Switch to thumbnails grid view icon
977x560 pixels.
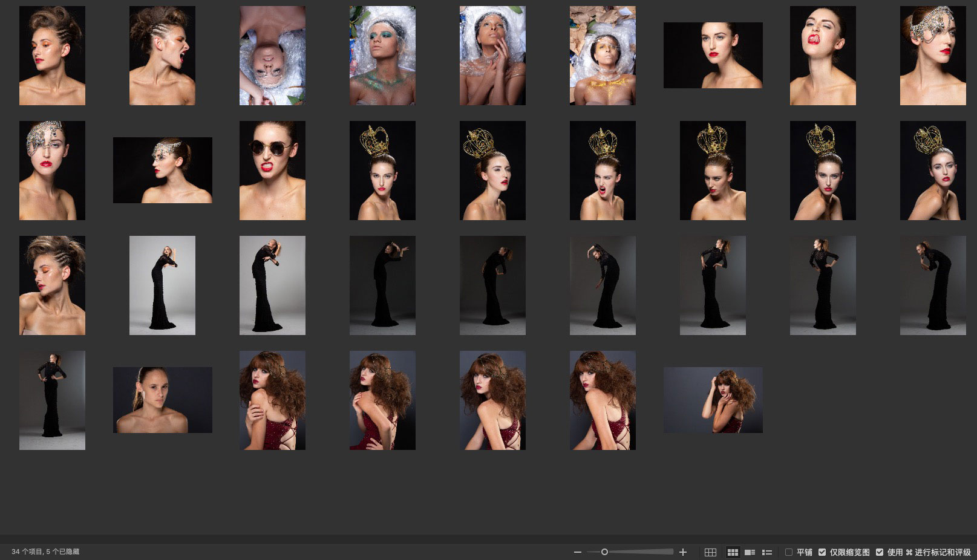[x=733, y=552]
